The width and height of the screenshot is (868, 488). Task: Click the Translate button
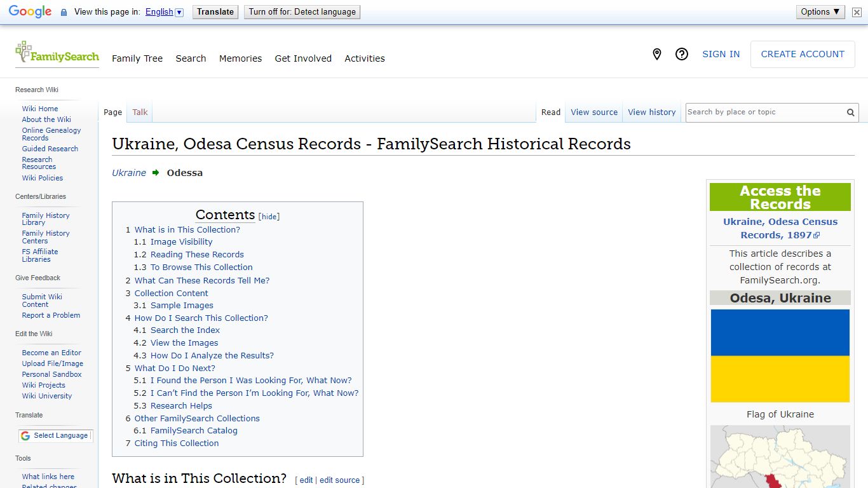tap(215, 12)
